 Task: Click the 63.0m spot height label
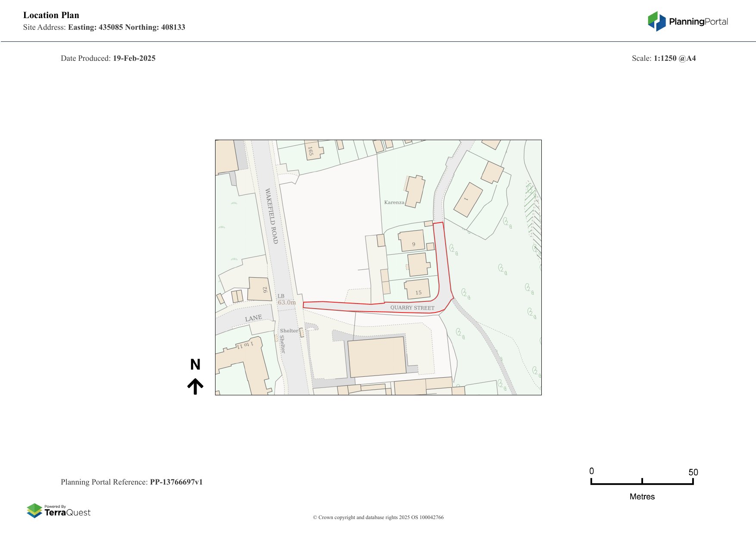(x=287, y=303)
